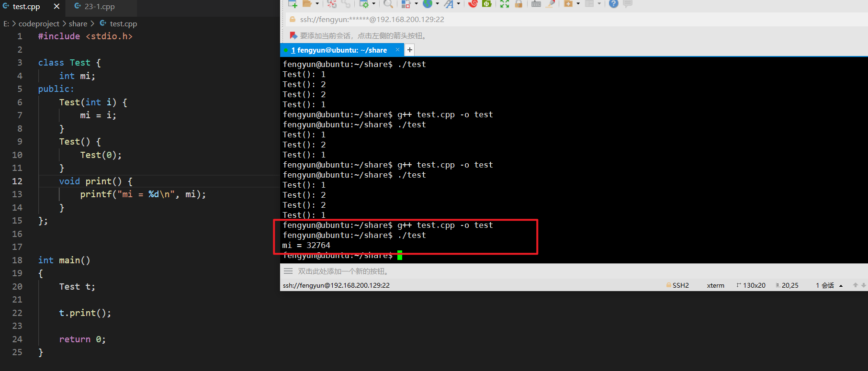Click the status bar up arrow
The image size is (868, 371).
click(856, 285)
